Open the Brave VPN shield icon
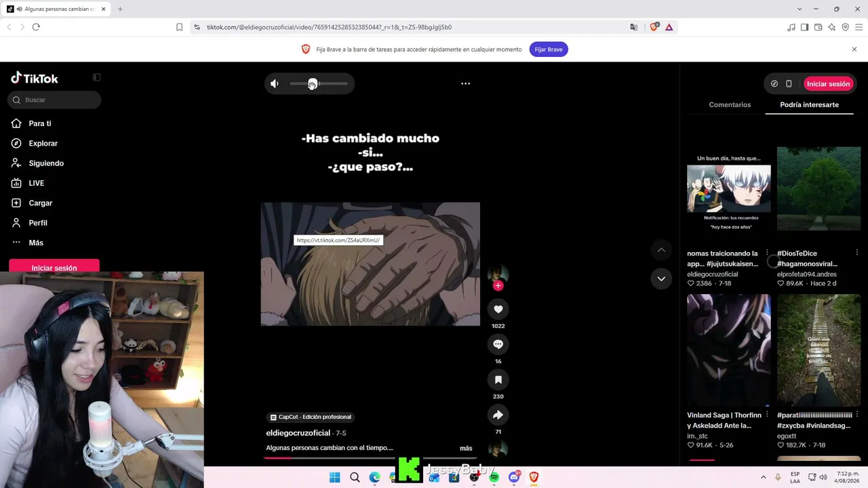 845,27
